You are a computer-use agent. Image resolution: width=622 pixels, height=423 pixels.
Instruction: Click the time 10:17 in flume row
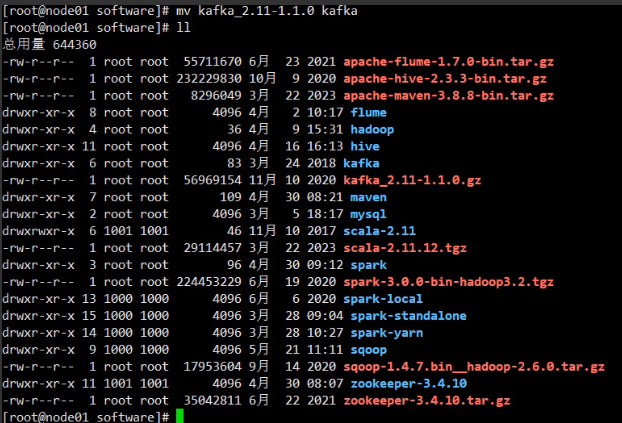click(x=325, y=113)
